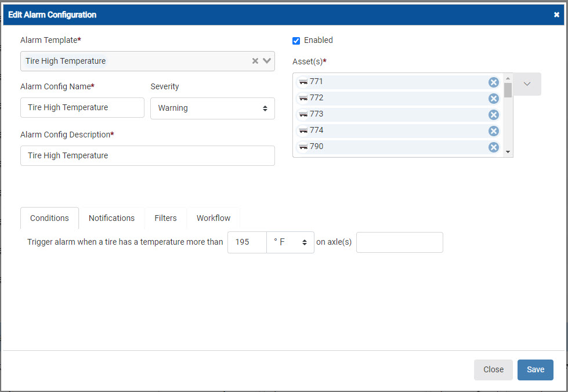Uncheck the Enabled checkbox
The image size is (568, 392).
coord(296,41)
